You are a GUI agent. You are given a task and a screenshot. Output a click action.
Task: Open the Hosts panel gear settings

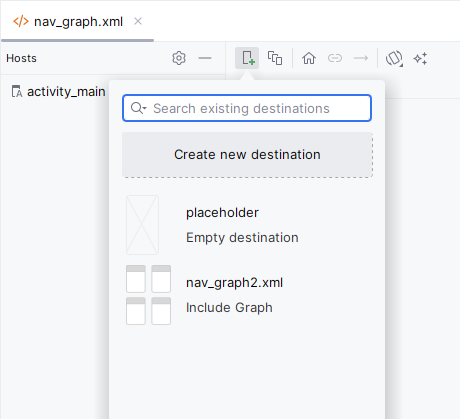click(179, 58)
